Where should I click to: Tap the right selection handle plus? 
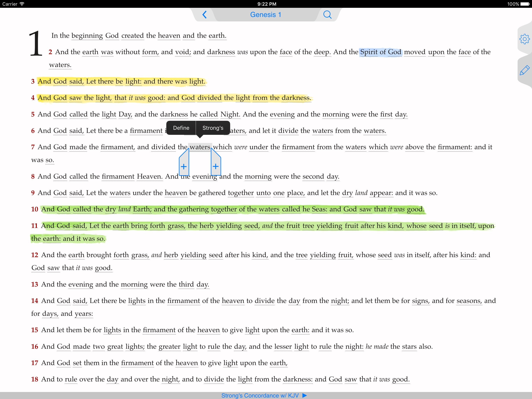[216, 166]
